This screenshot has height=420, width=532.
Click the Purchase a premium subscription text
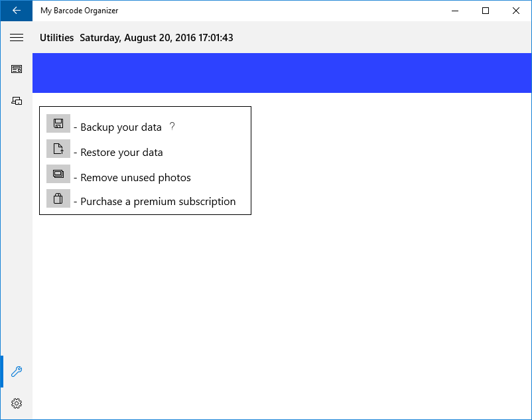[x=157, y=201]
